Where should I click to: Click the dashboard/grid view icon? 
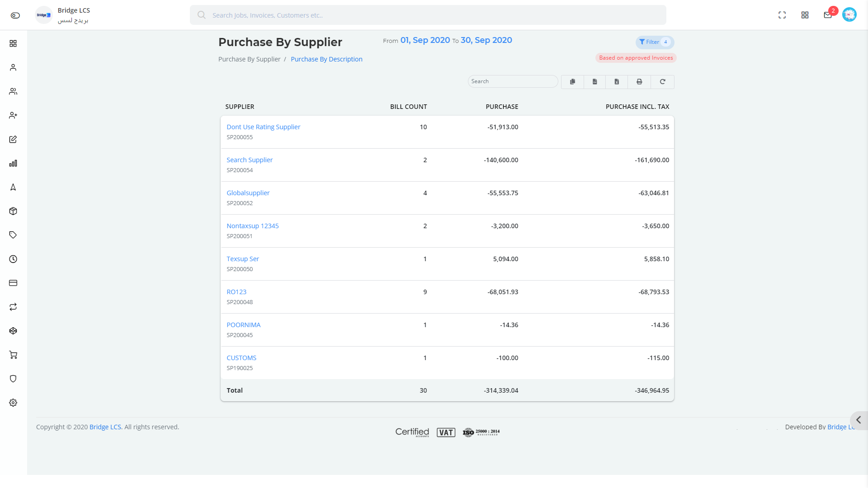(804, 15)
